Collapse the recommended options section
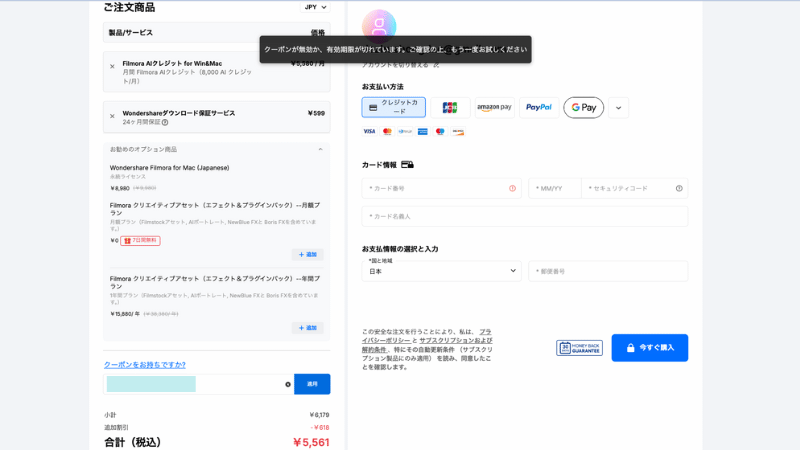Screen dimensions: 800x450 coord(320,149)
